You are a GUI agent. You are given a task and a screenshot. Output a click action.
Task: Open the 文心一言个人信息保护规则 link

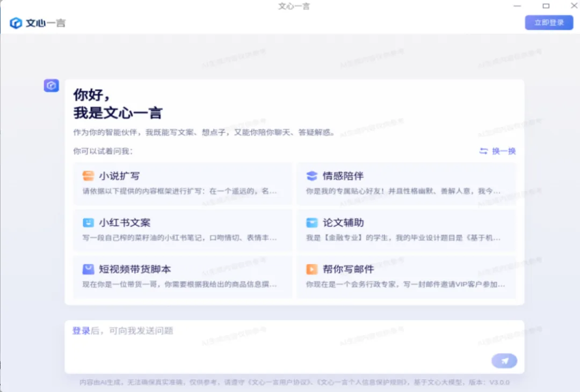tap(362, 382)
